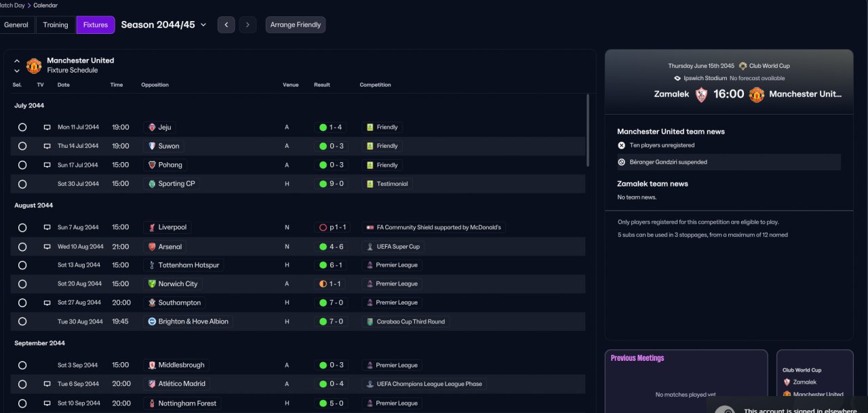Select the Jeju fixture radio button

coord(22,127)
